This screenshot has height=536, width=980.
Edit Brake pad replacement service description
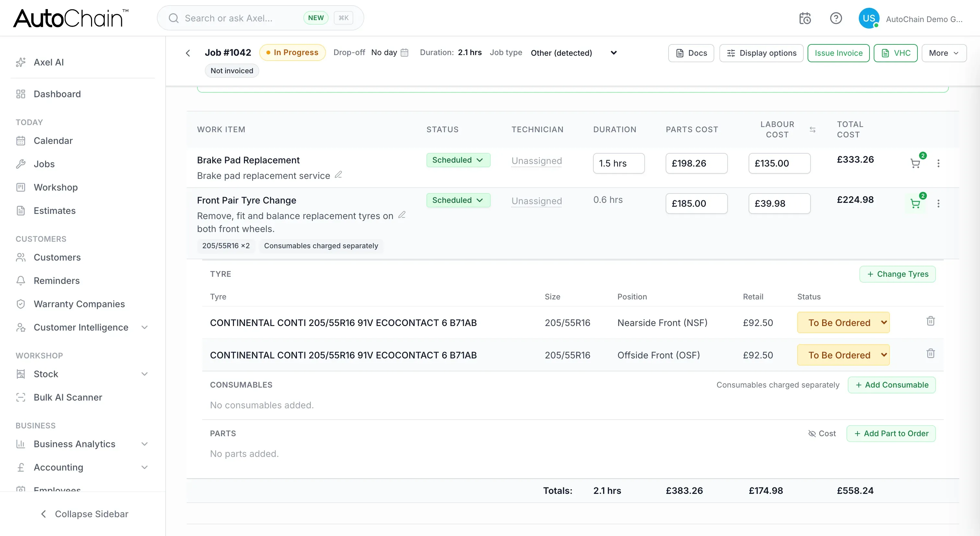coord(338,175)
